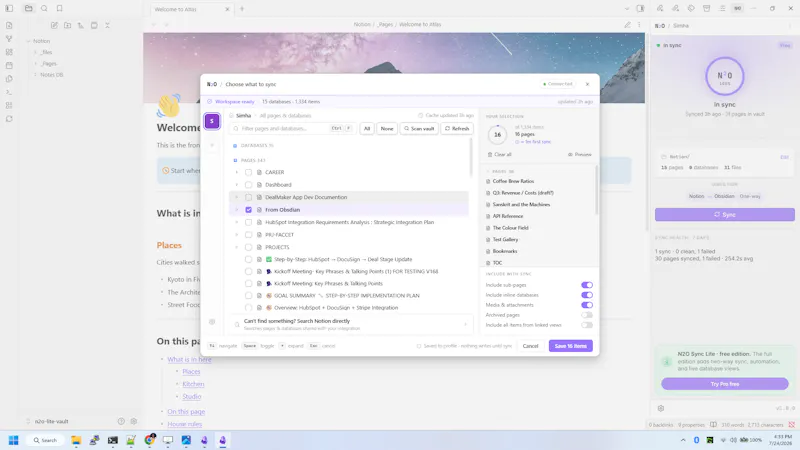The image size is (800, 450).
Task: Check the CAREER page checkbox
Action: pyautogui.click(x=248, y=172)
